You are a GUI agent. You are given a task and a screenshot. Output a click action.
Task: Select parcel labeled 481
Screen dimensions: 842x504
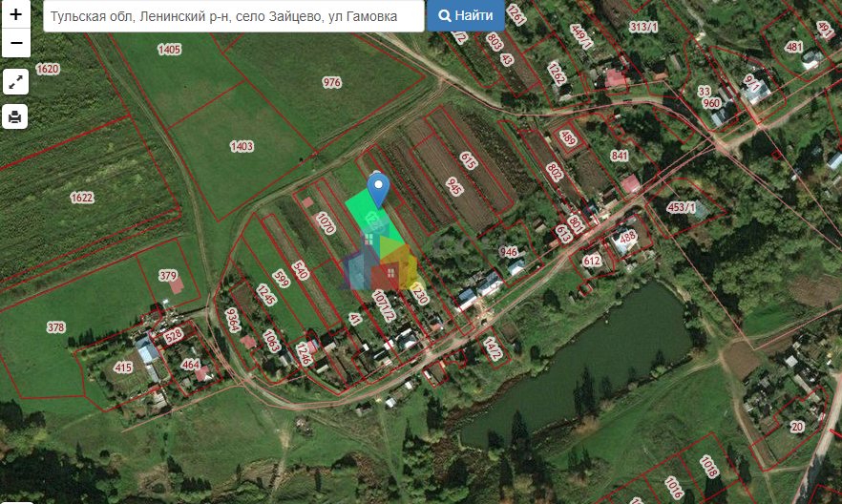point(793,47)
